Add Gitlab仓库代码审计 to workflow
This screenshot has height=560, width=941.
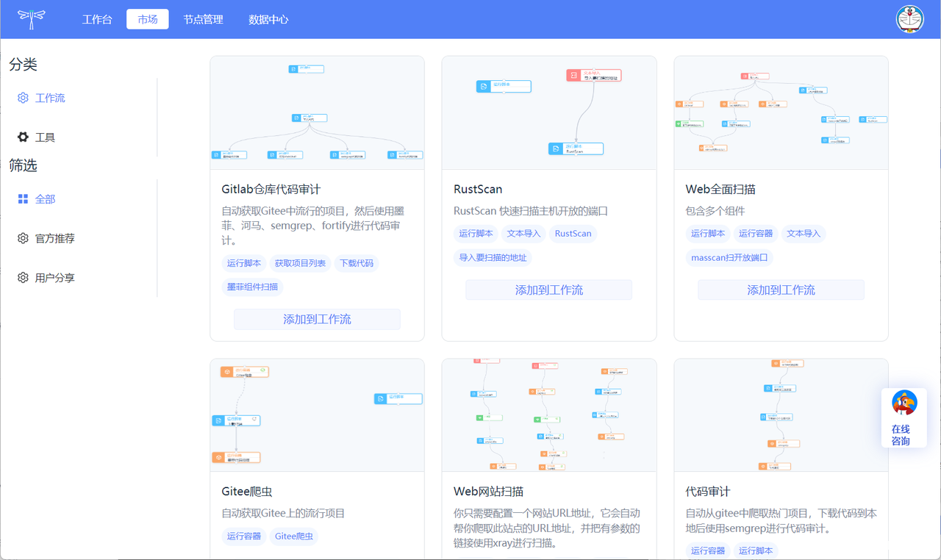[x=317, y=319]
